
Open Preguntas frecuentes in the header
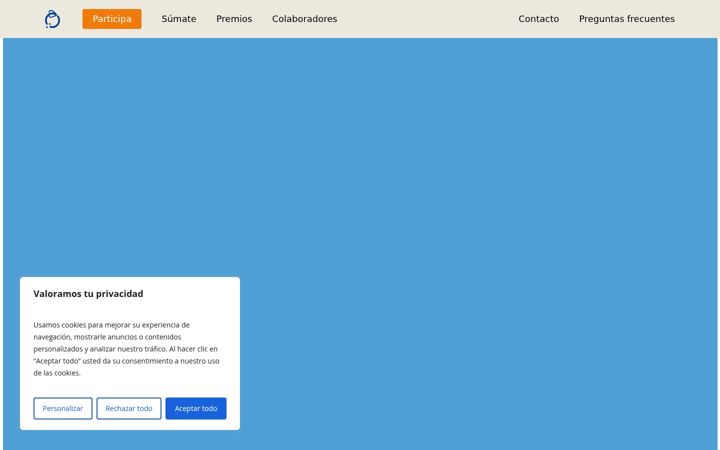point(627,19)
